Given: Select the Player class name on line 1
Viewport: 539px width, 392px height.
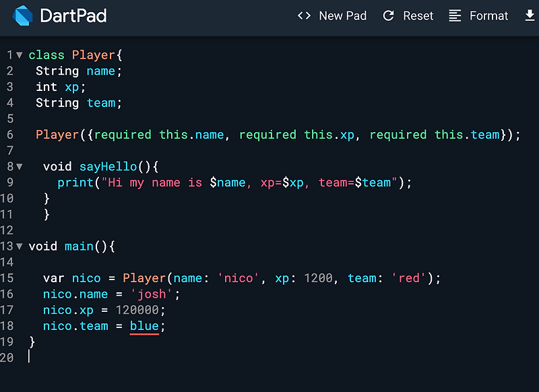Looking at the screenshot, I should (94, 55).
